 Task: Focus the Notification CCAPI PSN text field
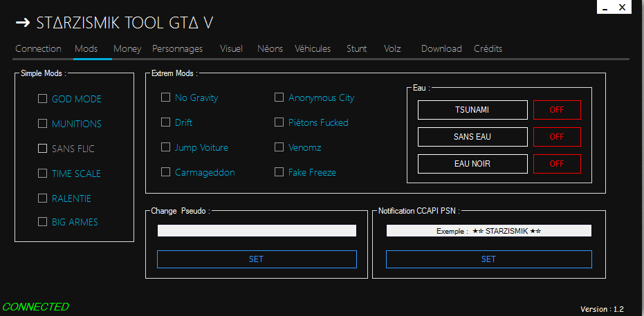coord(489,231)
